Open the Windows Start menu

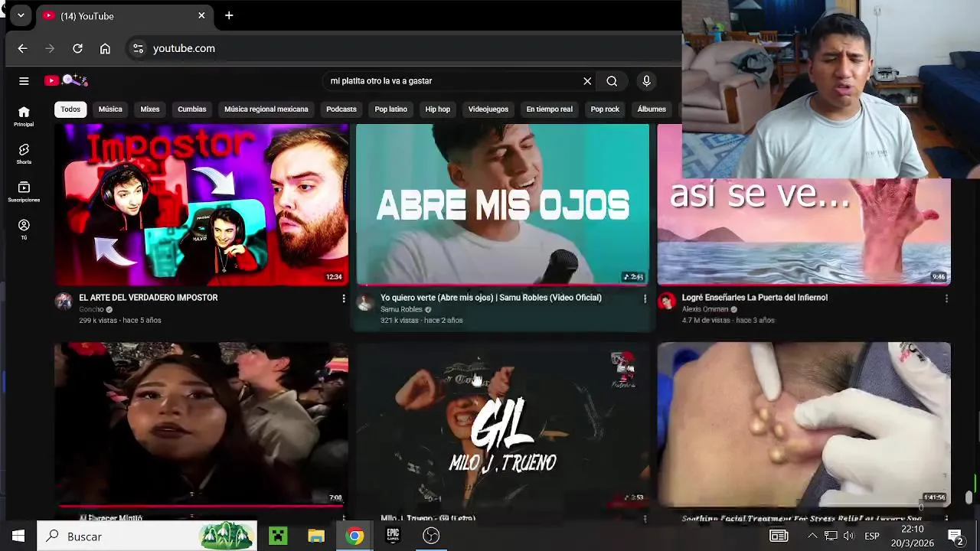(18, 536)
